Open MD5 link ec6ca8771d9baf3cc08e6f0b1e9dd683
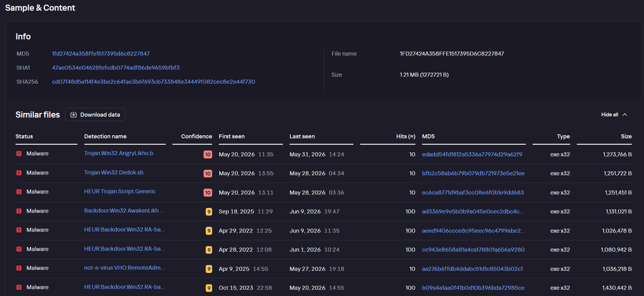Screen dimensions: 644x296 (x=473, y=193)
